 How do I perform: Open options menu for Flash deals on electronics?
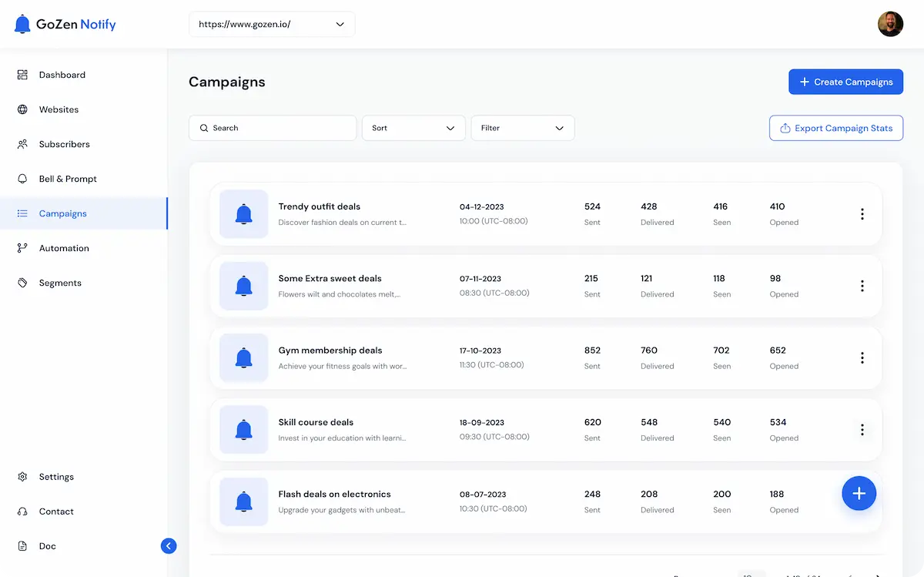(x=862, y=501)
